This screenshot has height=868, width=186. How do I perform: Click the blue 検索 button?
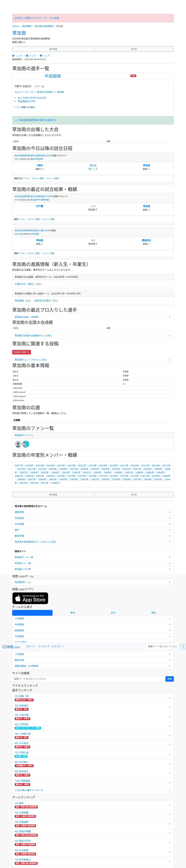tap(169, 679)
